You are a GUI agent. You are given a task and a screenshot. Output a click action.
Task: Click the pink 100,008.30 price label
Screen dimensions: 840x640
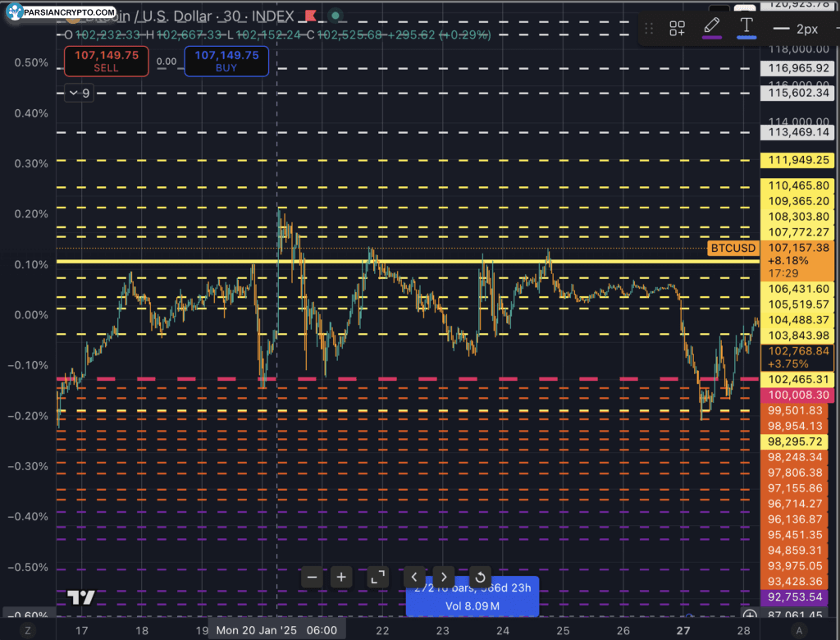tap(798, 395)
